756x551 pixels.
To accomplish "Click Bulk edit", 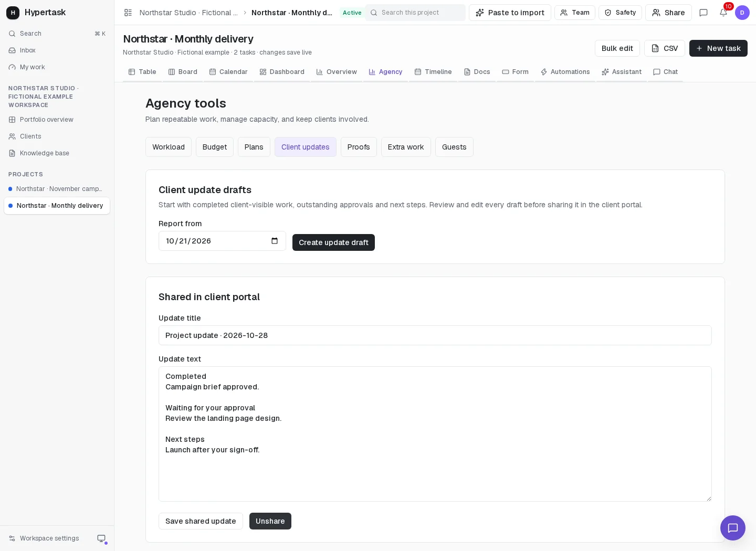I will pyautogui.click(x=617, y=48).
